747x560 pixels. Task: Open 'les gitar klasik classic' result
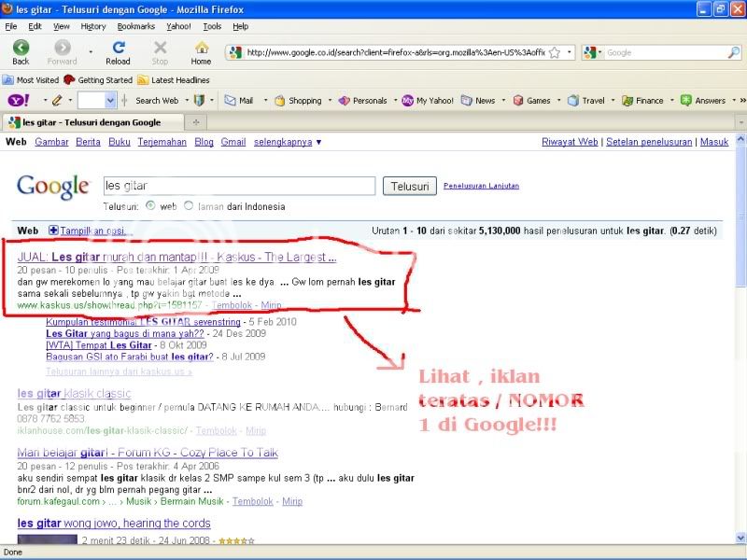click(75, 393)
